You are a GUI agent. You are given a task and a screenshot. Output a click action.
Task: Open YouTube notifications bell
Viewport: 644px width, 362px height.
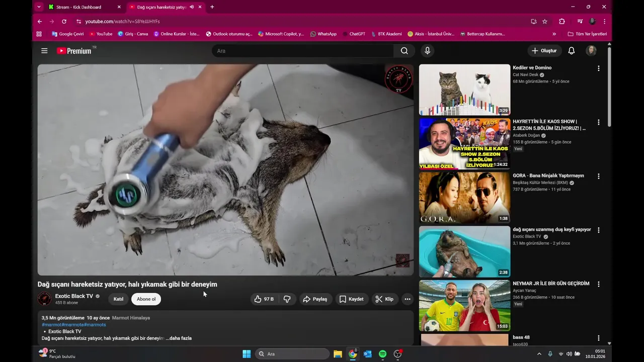(572, 51)
